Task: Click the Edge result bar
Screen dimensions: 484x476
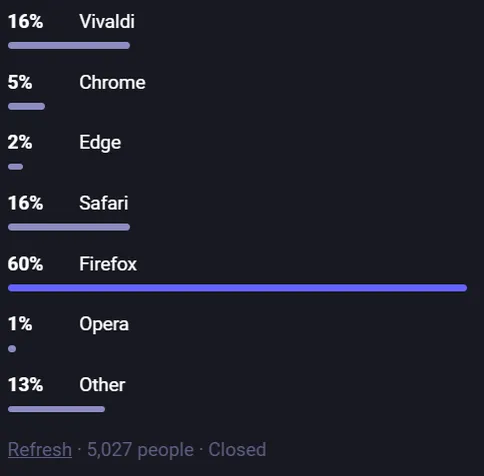Action: [x=15, y=167]
